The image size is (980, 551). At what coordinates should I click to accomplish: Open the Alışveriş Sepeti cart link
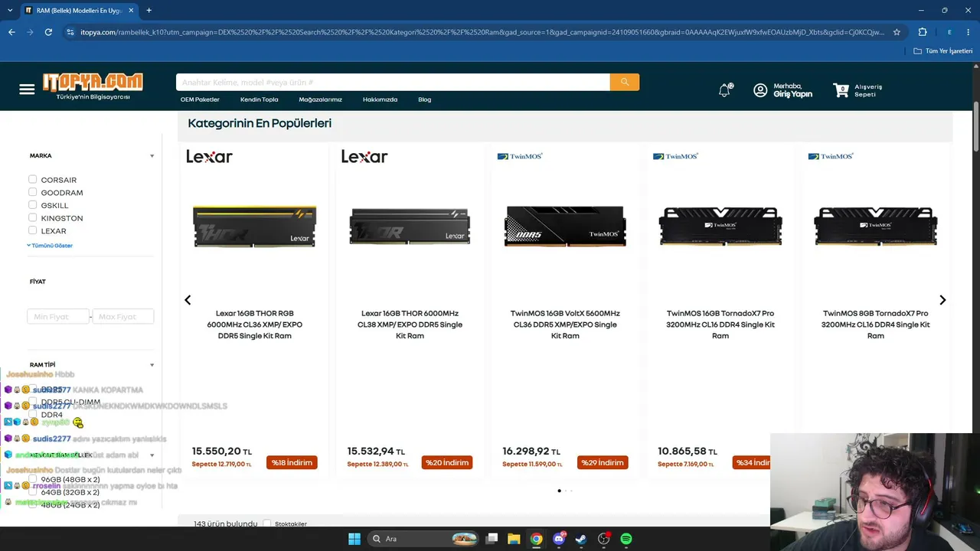(x=868, y=90)
